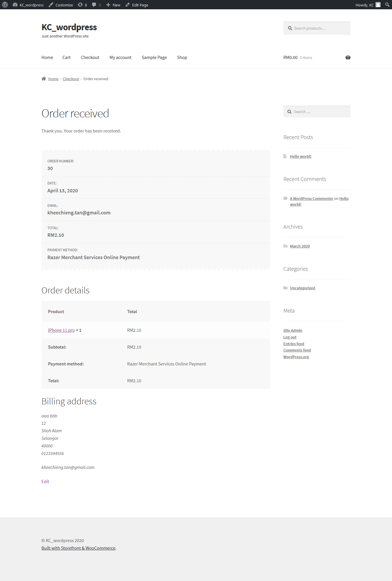The image size is (392, 581).
Task: Click Edit under the billing address
Action: pos(45,481)
